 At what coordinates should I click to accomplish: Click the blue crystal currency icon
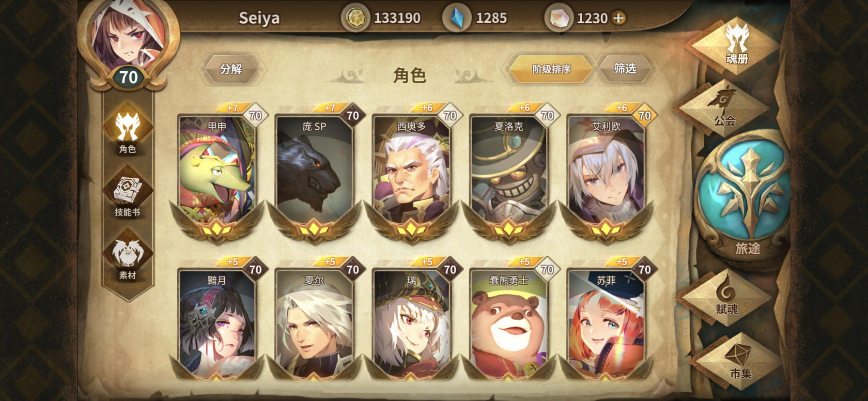[x=456, y=18]
